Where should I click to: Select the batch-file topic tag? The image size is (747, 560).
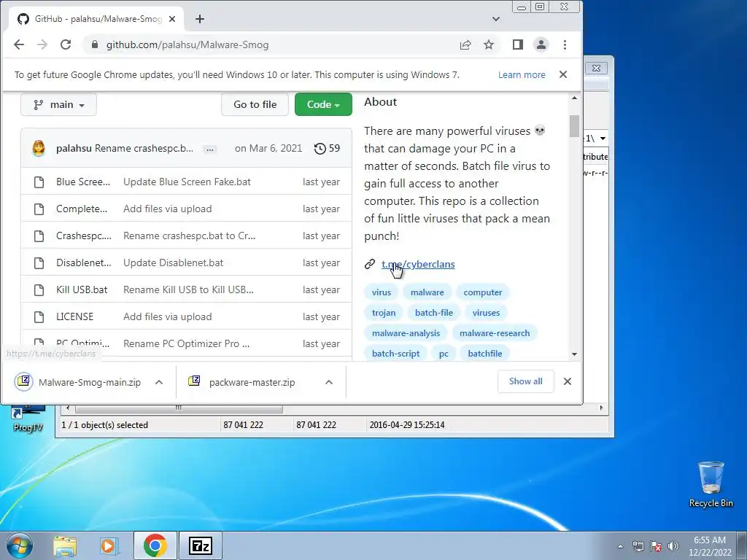tap(433, 313)
